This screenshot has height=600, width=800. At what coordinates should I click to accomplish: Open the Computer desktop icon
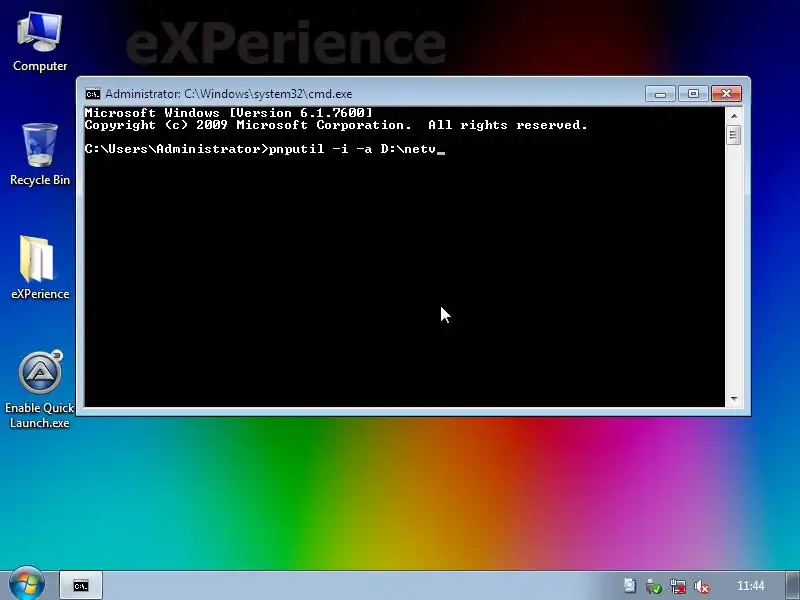click(40, 43)
